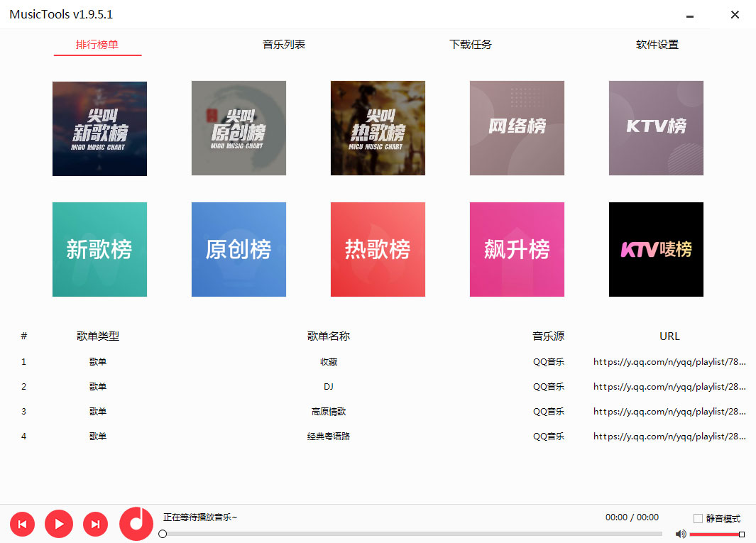The width and height of the screenshot is (756, 543).
Task: Open the 音乐列表 tab
Action: point(284,45)
